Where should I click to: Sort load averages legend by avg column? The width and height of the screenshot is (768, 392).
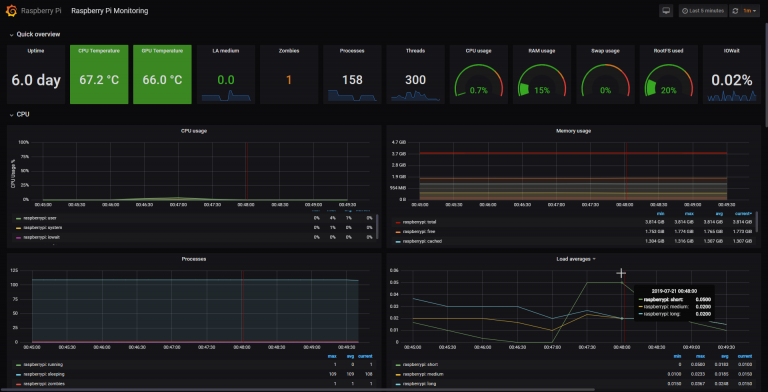pyautogui.click(x=724, y=356)
